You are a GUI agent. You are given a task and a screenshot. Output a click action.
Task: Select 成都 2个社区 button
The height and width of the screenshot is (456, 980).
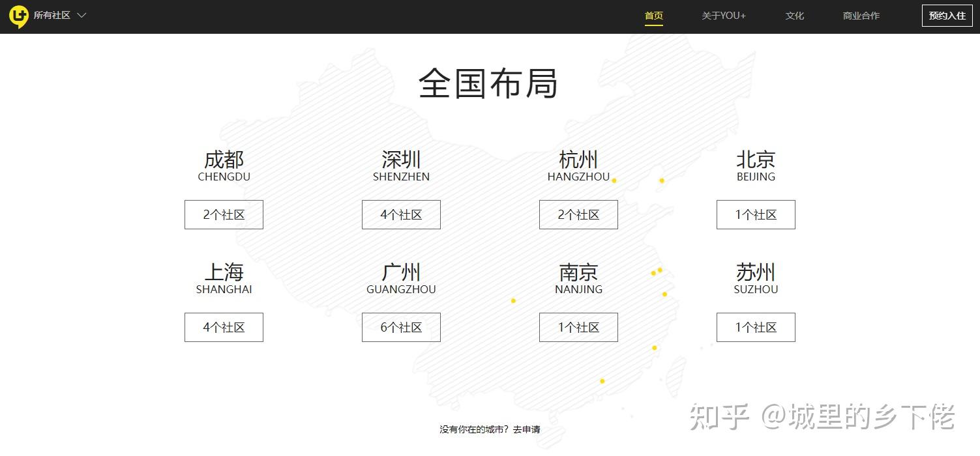pyautogui.click(x=224, y=214)
